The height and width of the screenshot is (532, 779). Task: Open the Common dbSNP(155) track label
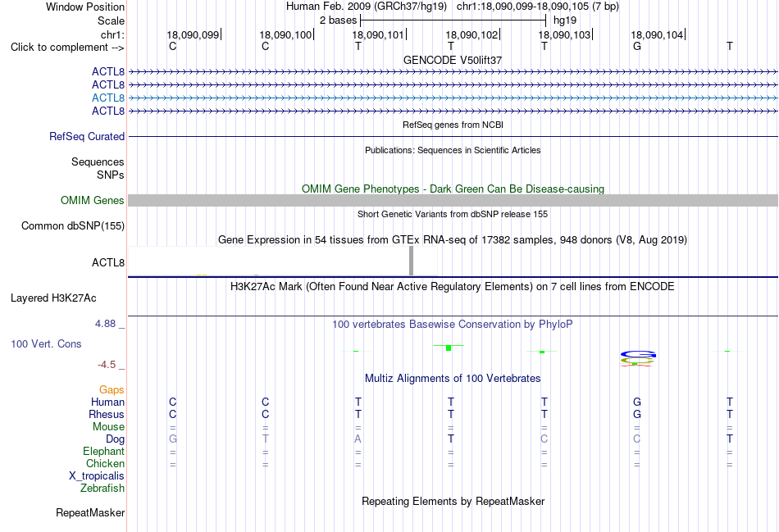click(x=73, y=225)
